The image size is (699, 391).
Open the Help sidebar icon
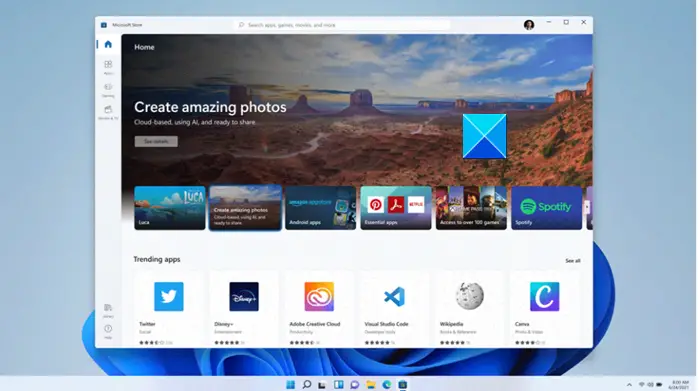(108, 332)
